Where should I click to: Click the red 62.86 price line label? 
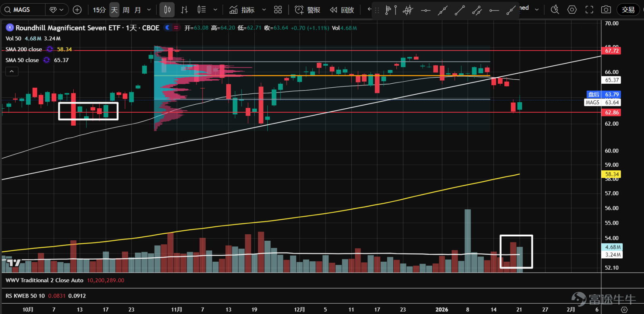pos(611,112)
